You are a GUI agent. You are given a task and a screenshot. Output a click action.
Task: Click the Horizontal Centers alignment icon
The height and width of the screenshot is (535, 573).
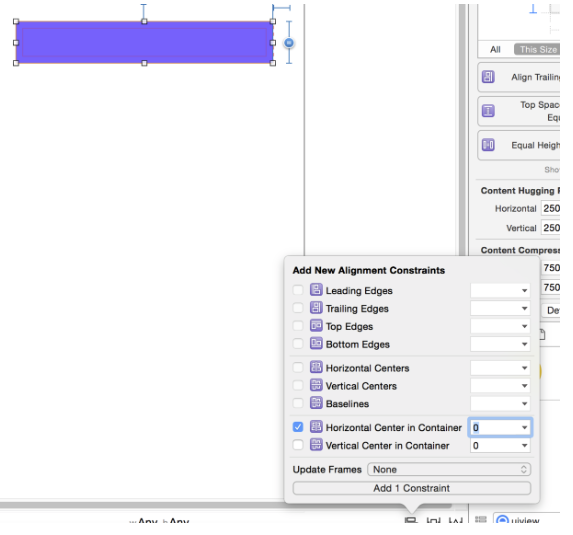click(316, 367)
